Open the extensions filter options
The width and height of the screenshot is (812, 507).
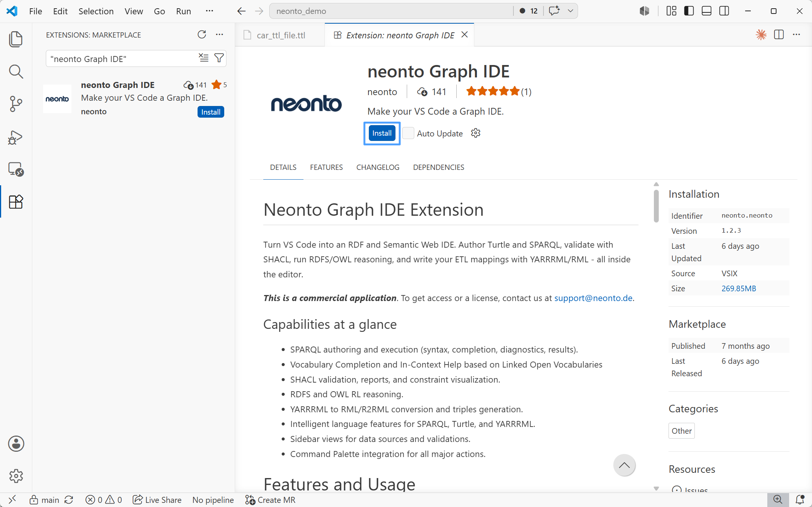[219, 58]
